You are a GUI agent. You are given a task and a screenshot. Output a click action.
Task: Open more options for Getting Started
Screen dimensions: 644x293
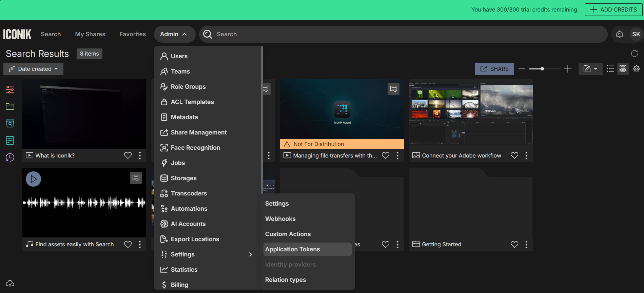click(526, 245)
